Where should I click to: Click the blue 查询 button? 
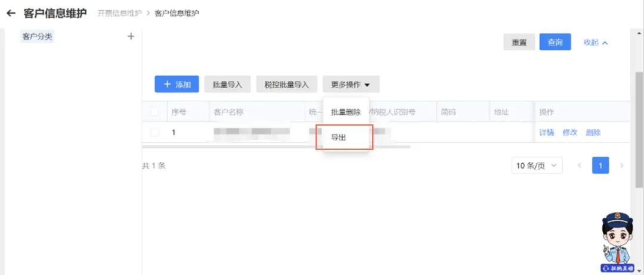click(x=555, y=42)
